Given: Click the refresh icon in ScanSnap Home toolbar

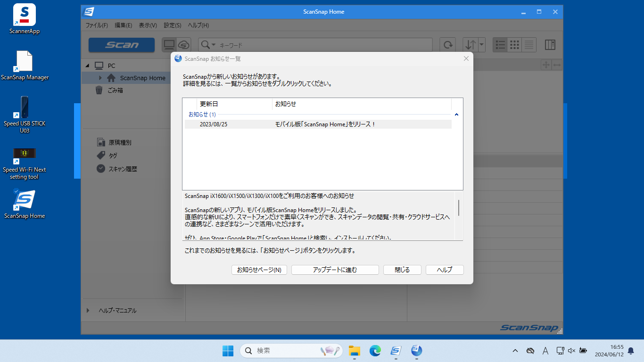Looking at the screenshot, I should [x=447, y=45].
